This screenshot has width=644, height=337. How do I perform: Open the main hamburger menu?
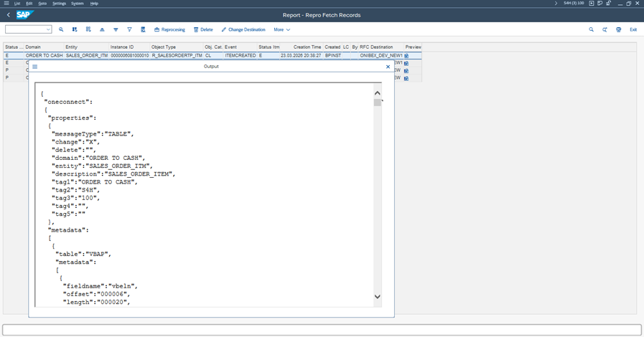click(x=6, y=4)
